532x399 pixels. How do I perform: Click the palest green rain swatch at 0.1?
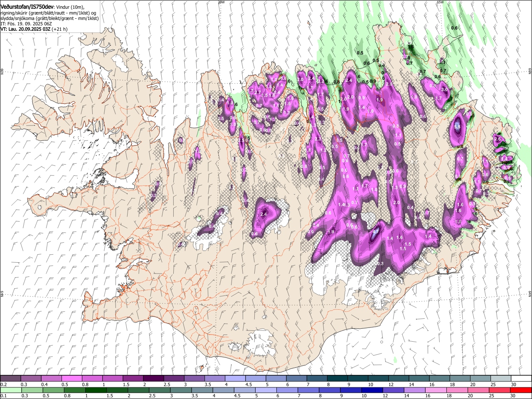(x=11, y=390)
